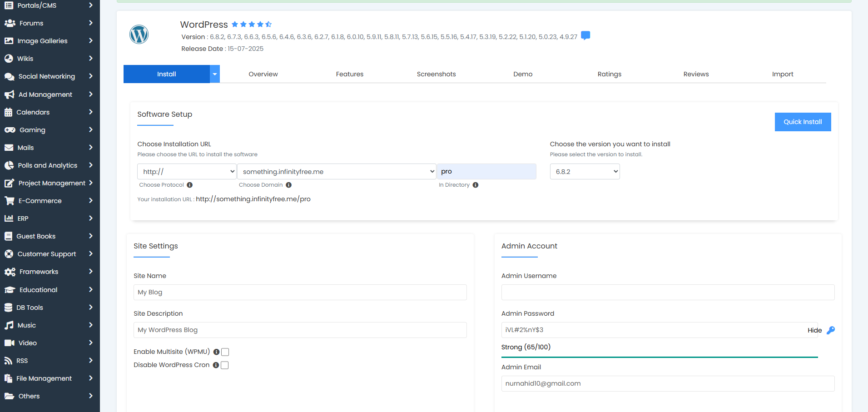Image resolution: width=868 pixels, height=412 pixels.
Task: Click the WordPress logo icon
Action: click(139, 35)
